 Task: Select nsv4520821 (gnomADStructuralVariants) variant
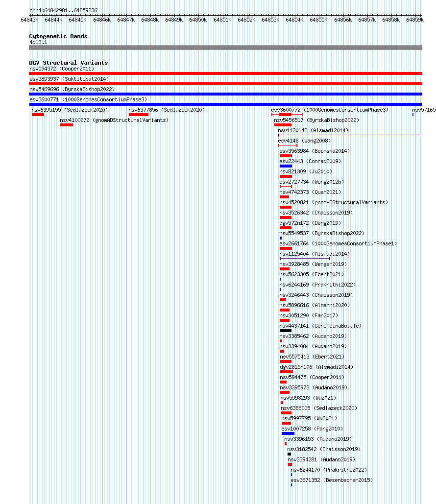(334, 202)
